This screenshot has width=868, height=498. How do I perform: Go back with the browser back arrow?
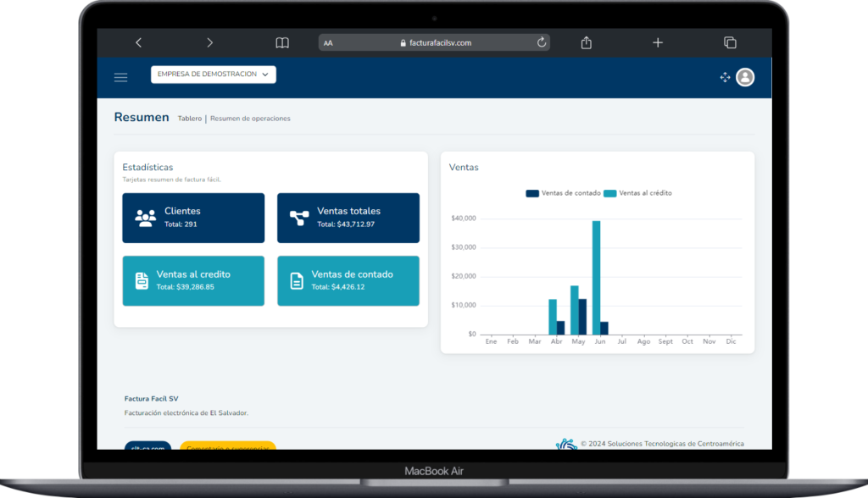point(138,42)
